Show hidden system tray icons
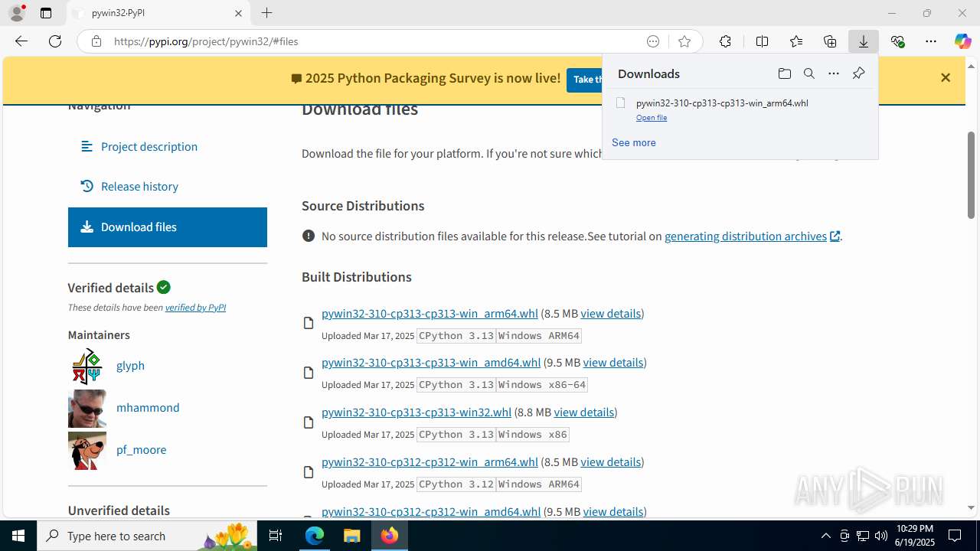This screenshot has height=551, width=980. [825, 536]
